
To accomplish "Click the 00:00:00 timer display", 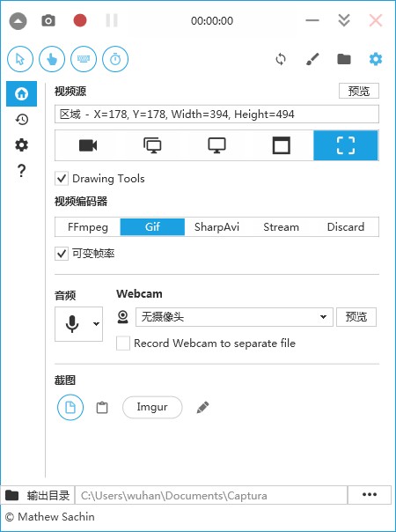I will click(212, 20).
